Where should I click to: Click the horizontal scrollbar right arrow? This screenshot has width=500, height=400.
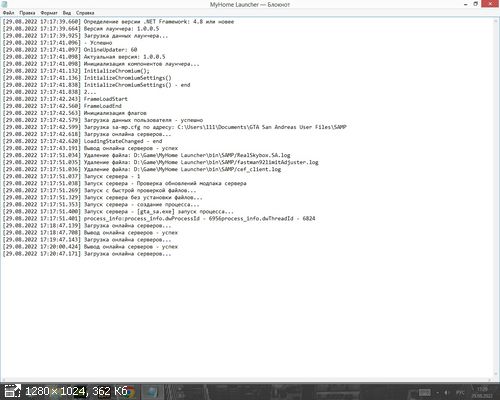coord(490,380)
